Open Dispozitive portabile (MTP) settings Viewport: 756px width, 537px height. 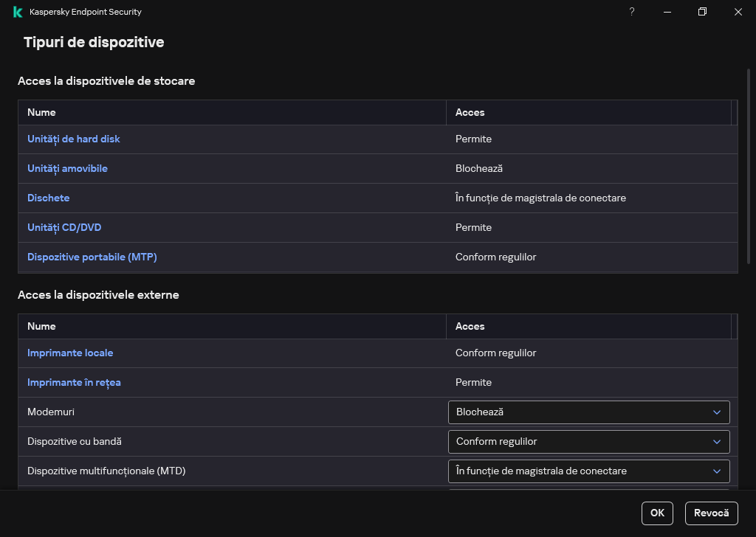tap(92, 257)
